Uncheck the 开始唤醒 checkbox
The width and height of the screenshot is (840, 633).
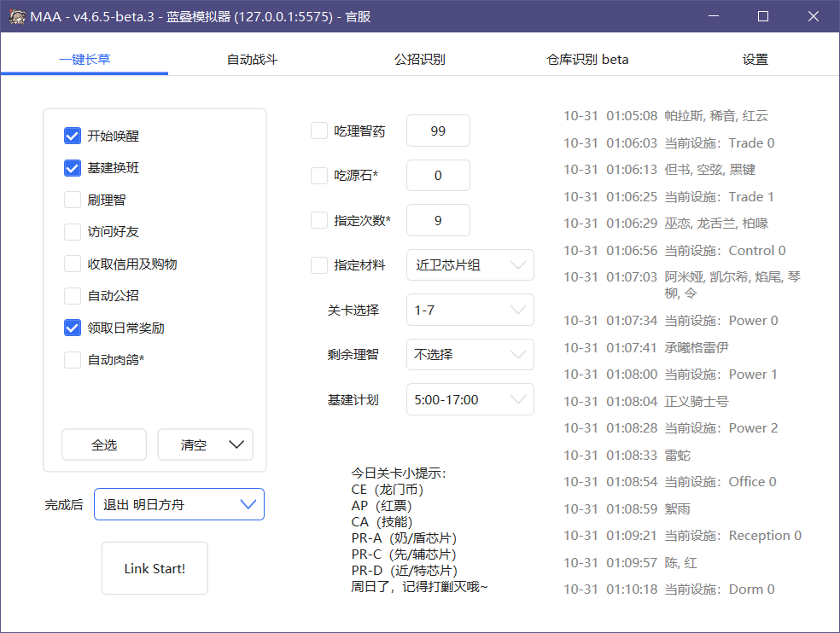pos(73,136)
